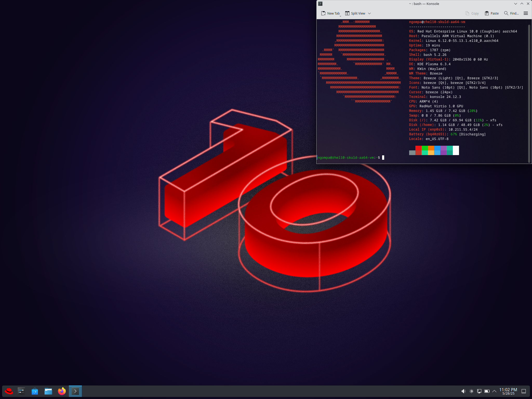Open the volume control tray icon
The image size is (532, 399).
pos(463,391)
